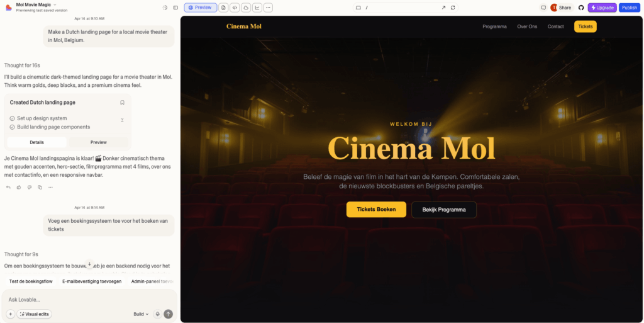
Task: Switch to the Details tab in card
Action: click(37, 142)
